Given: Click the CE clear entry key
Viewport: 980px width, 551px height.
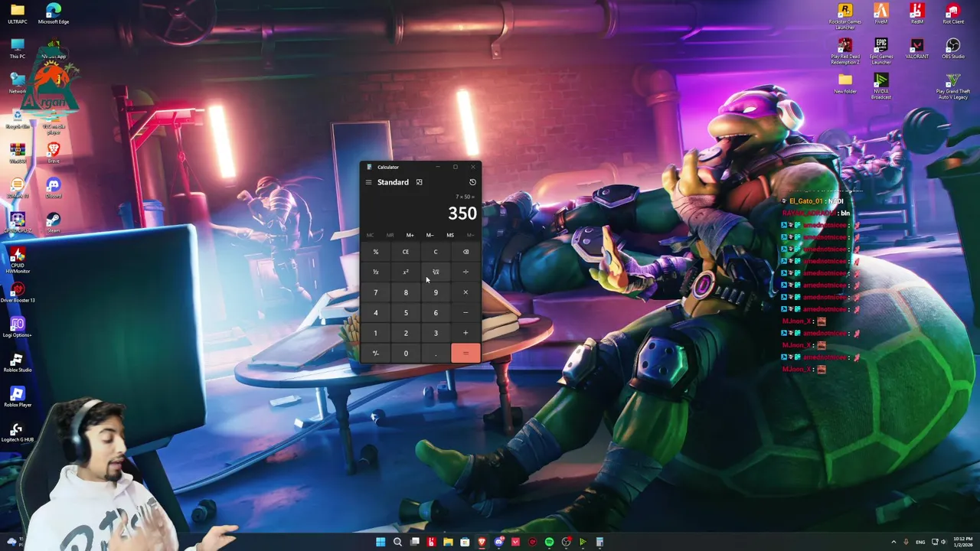Looking at the screenshot, I should [406, 252].
